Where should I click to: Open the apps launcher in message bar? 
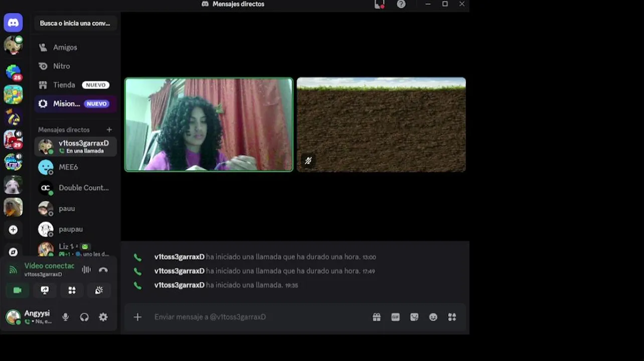(452, 317)
